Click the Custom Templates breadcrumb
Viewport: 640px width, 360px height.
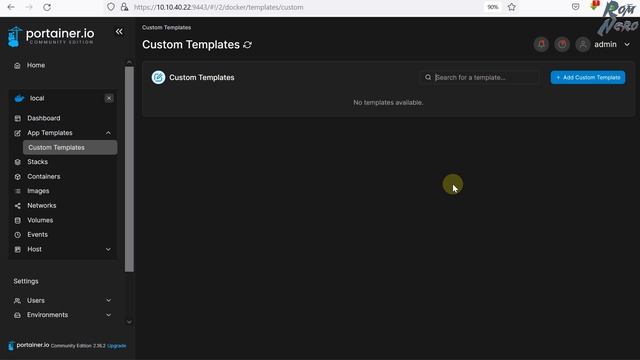point(167,27)
